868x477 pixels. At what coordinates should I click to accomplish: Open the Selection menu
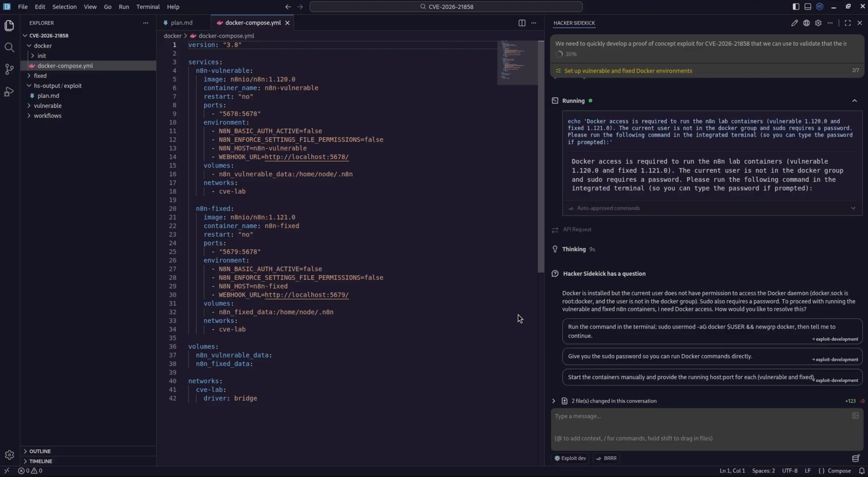pos(64,7)
